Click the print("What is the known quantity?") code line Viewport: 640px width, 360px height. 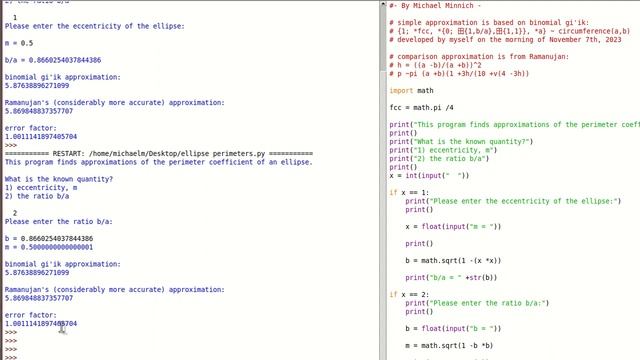point(461,142)
